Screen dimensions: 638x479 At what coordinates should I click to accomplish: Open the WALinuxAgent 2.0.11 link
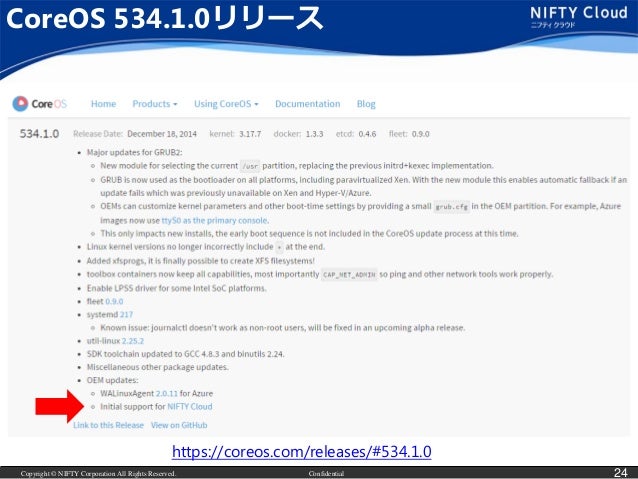coord(167,394)
